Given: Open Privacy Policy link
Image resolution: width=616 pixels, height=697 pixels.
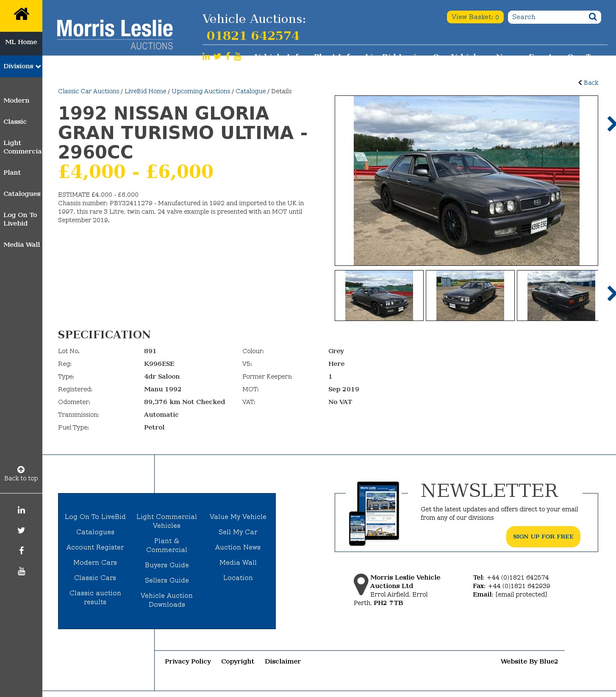Looking at the screenshot, I should pos(188,661).
